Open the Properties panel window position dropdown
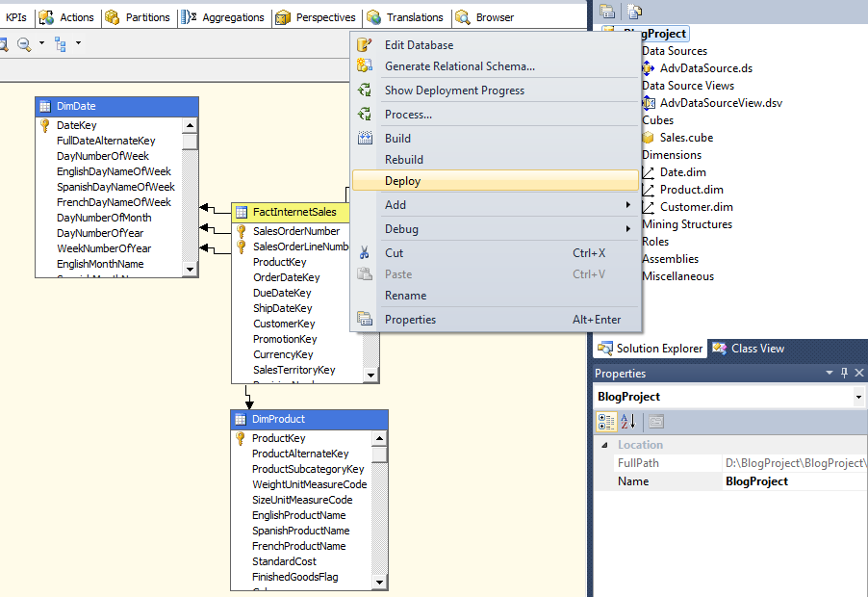This screenshot has width=868, height=597. tap(830, 373)
